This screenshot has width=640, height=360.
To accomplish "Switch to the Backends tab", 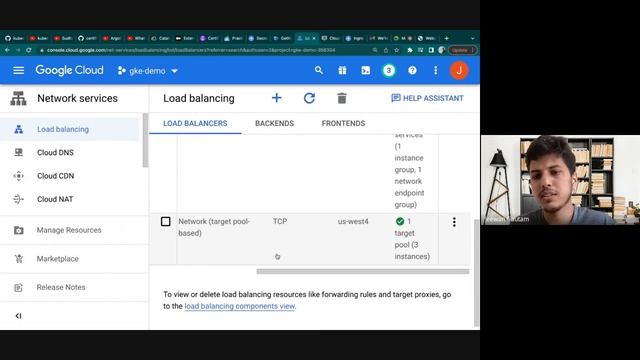I will 274,123.
